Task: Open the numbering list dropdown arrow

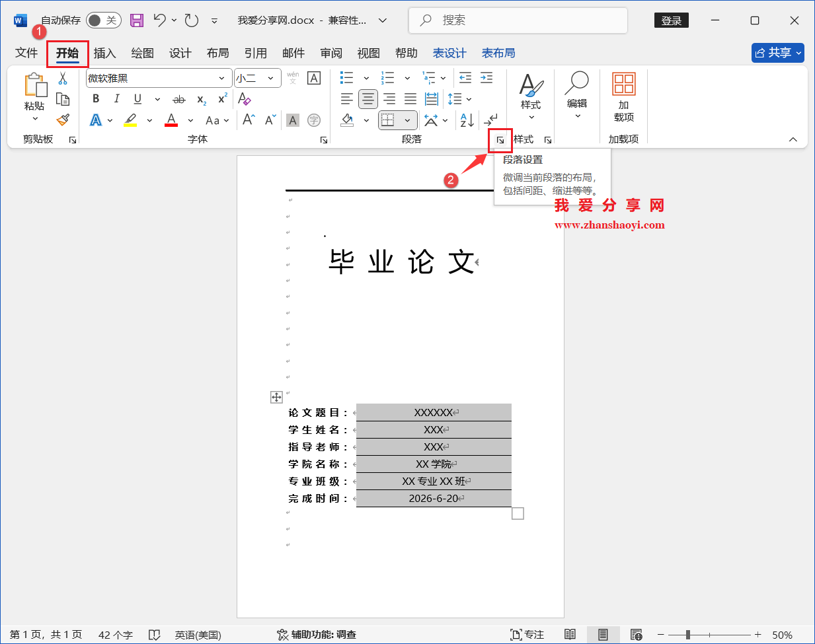Action: (x=407, y=78)
